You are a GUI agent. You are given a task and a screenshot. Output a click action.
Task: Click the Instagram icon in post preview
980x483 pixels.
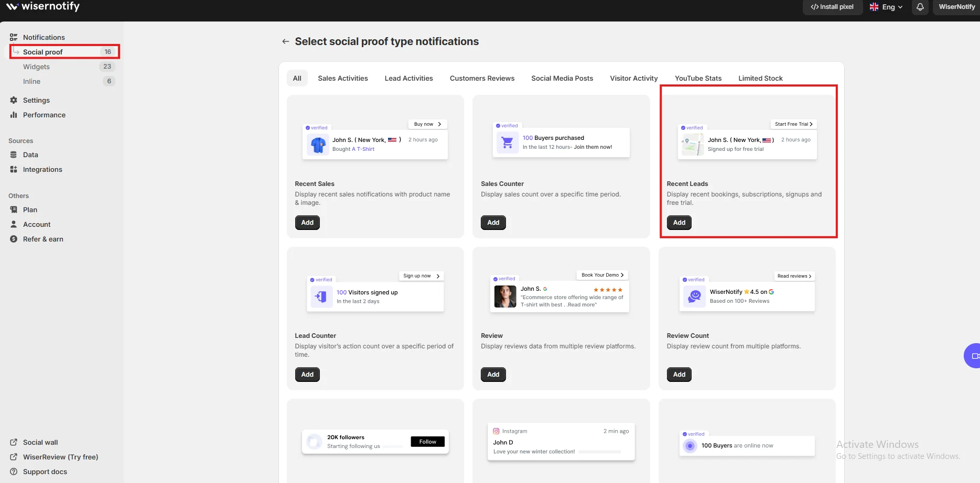point(496,431)
